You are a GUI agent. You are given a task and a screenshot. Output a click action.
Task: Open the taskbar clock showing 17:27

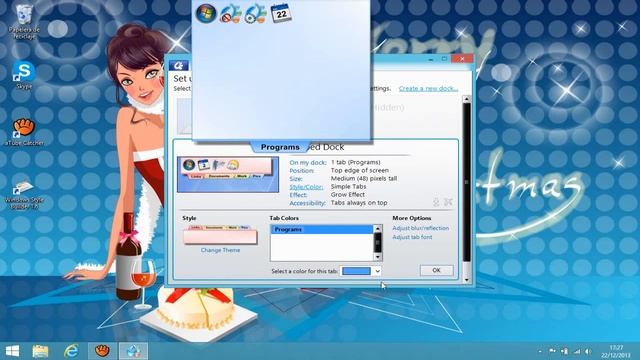pyautogui.click(x=616, y=351)
